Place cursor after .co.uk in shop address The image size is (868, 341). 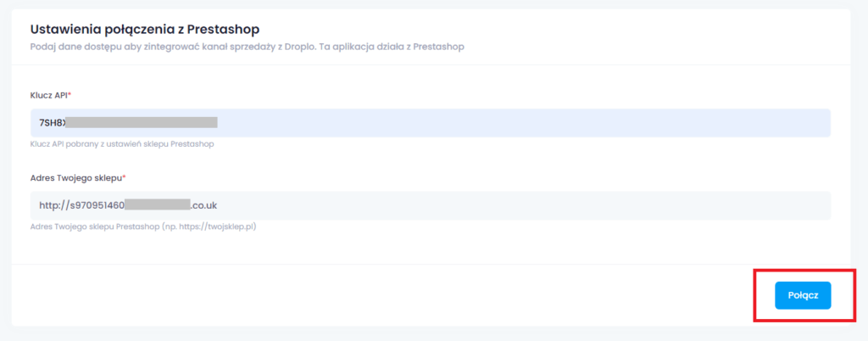tap(218, 205)
